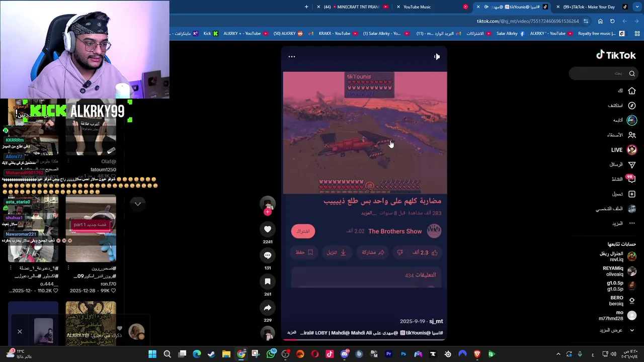
Task: Click the Share button in the video overlay
Action: (373, 252)
